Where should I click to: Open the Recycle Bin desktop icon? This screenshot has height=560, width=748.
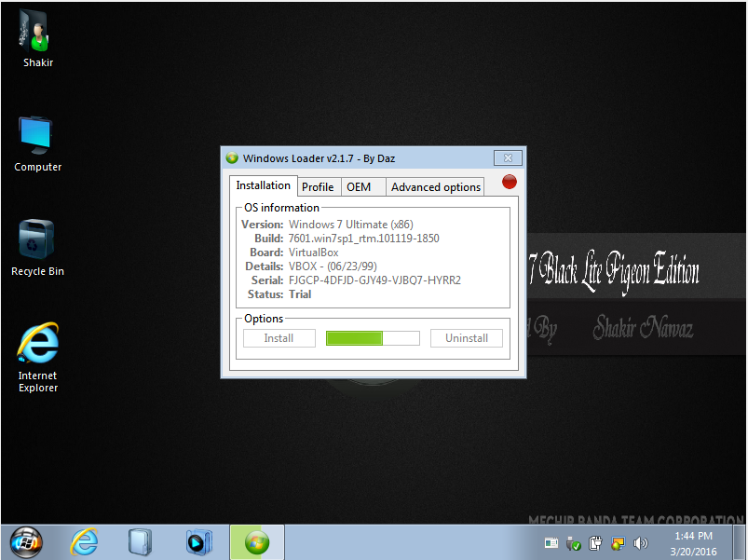tap(37, 248)
